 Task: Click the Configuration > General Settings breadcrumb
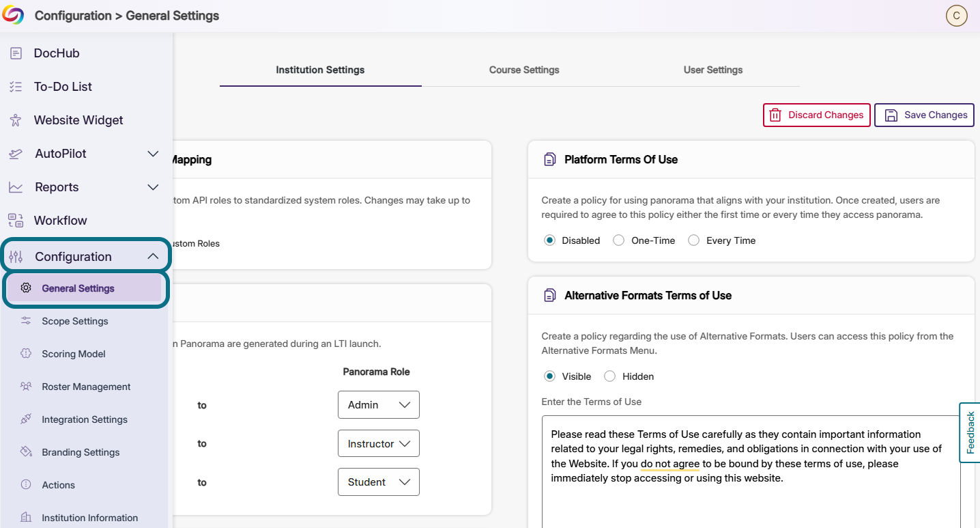tap(127, 16)
